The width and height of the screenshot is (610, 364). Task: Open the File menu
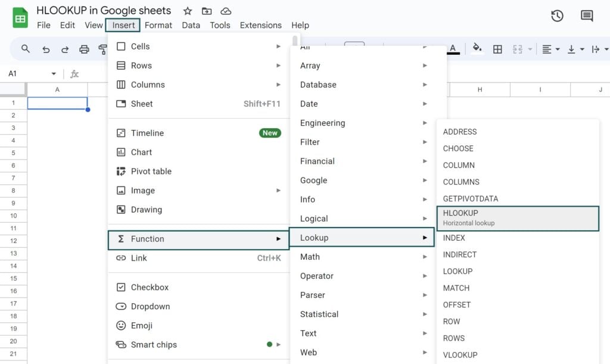point(43,25)
